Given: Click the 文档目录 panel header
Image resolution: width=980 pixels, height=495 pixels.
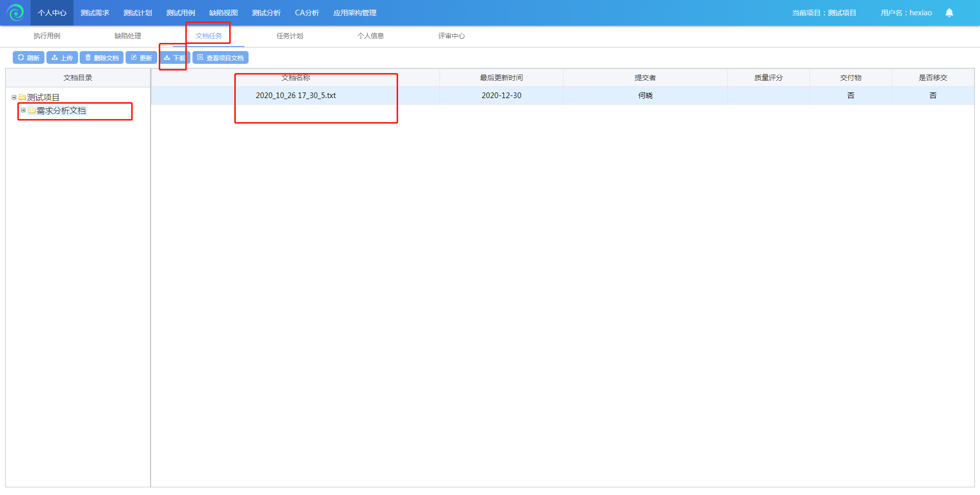Looking at the screenshot, I should click(78, 78).
